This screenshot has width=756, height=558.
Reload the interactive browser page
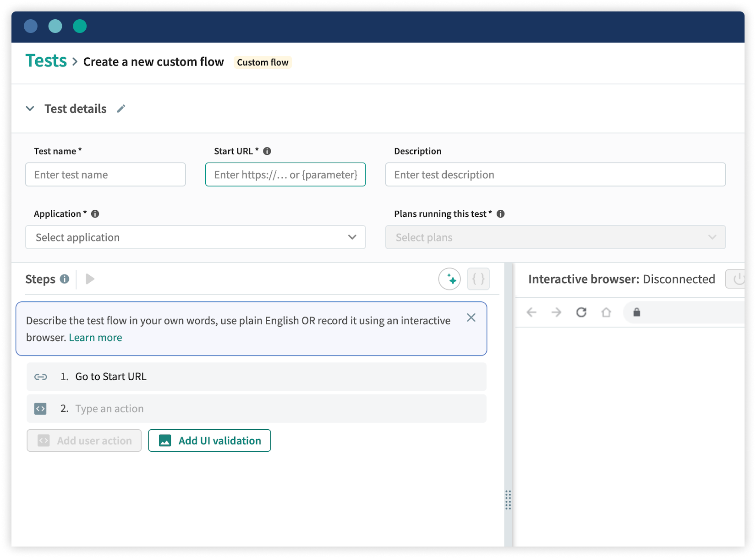tap(581, 312)
